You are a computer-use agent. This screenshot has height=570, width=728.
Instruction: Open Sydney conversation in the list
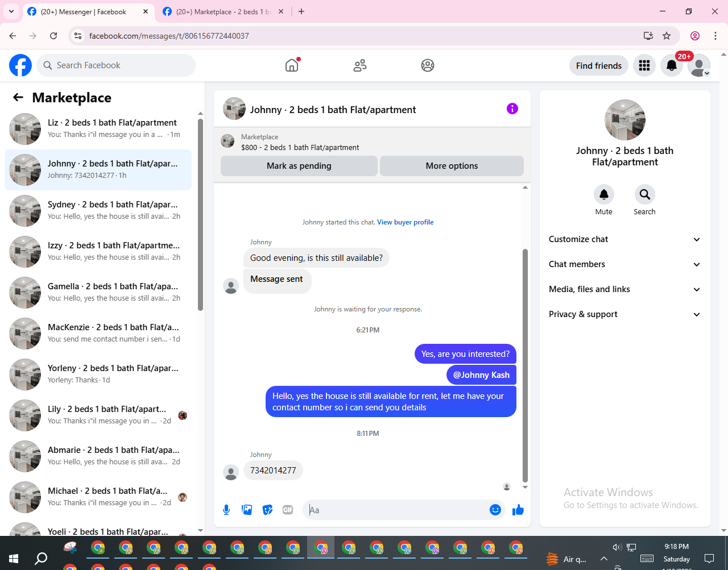pos(98,211)
